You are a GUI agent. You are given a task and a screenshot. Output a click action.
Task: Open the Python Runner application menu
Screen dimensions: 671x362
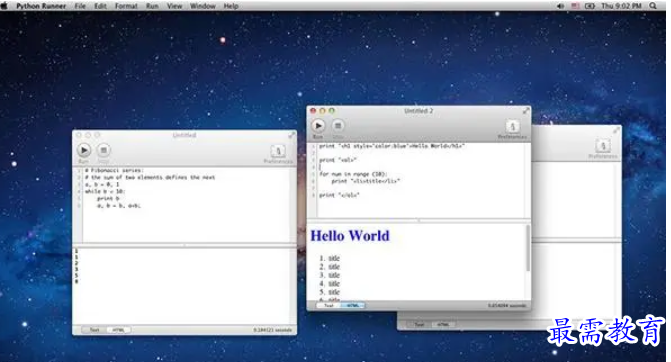[x=41, y=6]
